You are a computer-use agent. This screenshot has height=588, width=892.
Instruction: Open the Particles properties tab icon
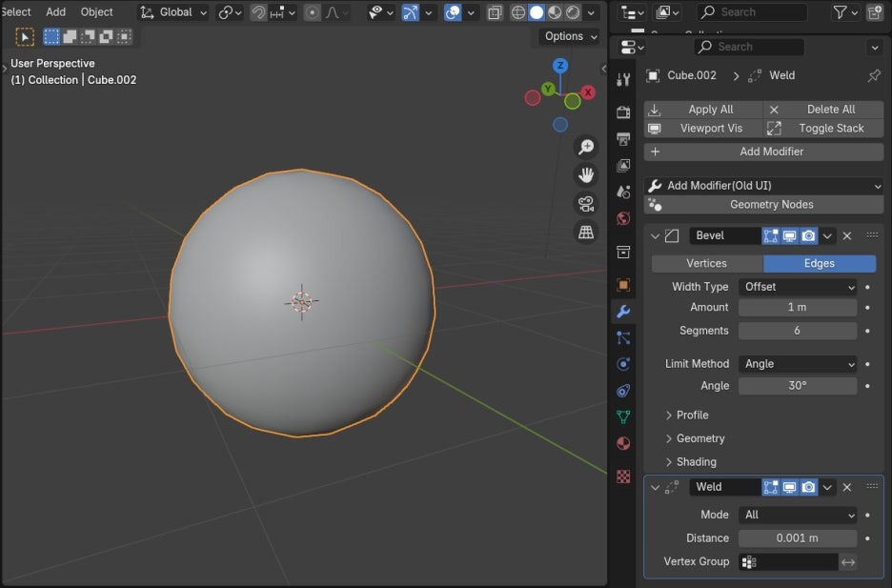[x=623, y=337]
